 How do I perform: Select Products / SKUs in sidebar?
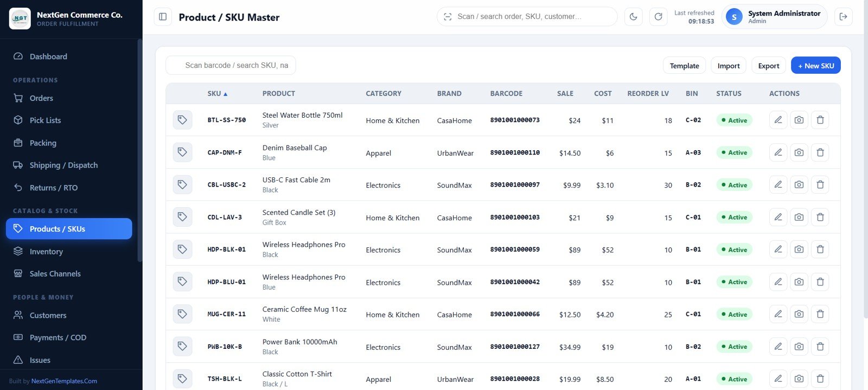(x=69, y=229)
